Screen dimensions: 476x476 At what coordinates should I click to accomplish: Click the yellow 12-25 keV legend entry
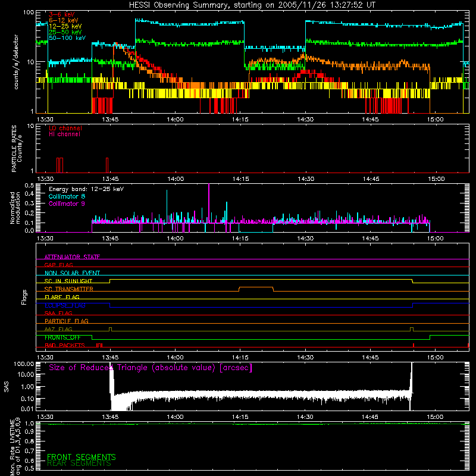(x=65, y=26)
